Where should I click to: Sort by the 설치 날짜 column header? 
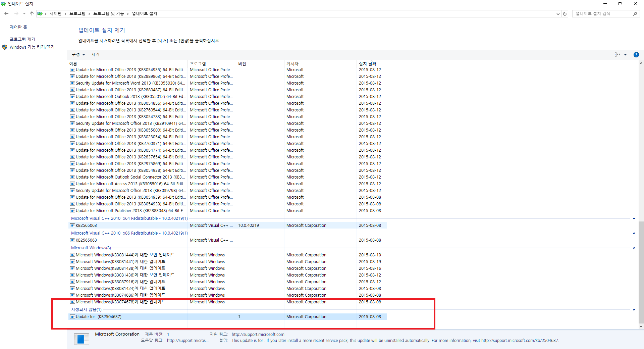point(372,64)
